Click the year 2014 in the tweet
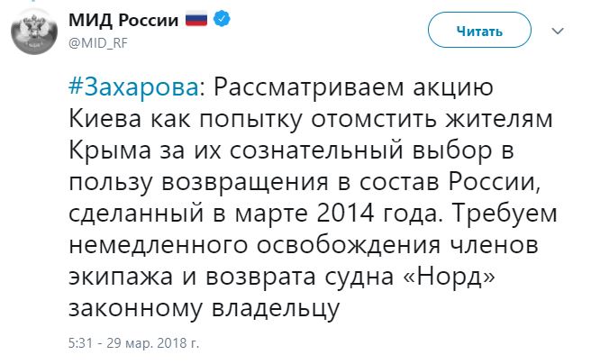 tap(346, 214)
